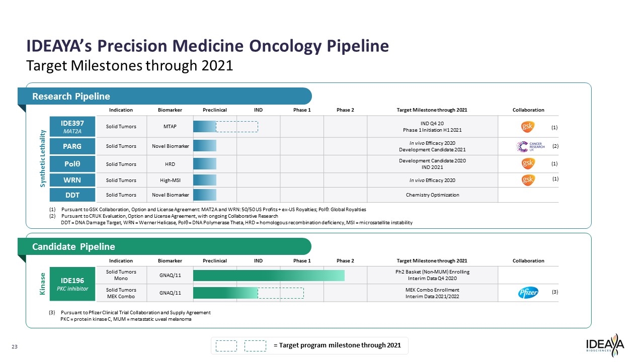
Task: Select the Candidate Pipeline banner
Action: pyautogui.click(x=165, y=246)
